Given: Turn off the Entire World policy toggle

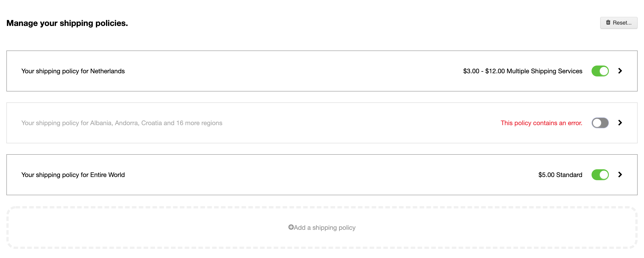Looking at the screenshot, I should coord(600,175).
